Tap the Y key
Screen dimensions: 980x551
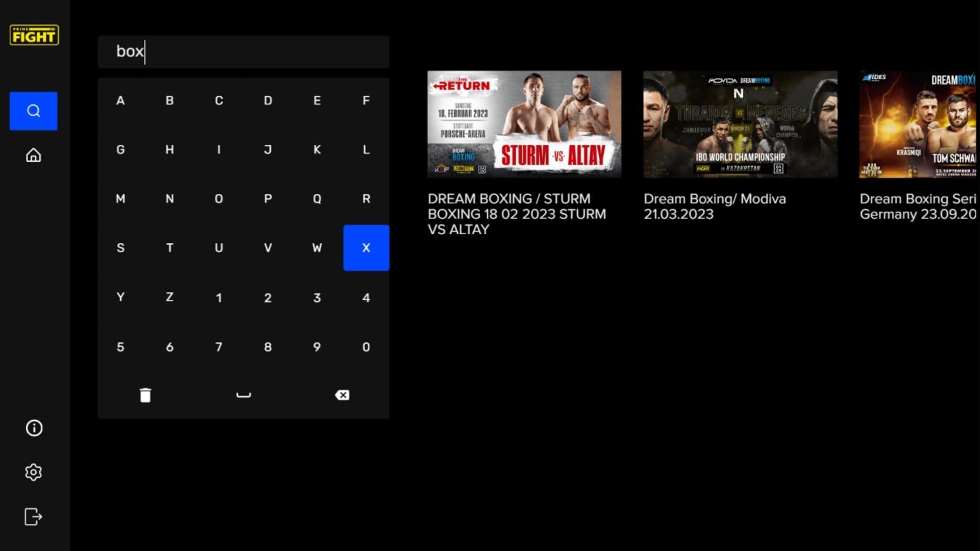point(120,297)
